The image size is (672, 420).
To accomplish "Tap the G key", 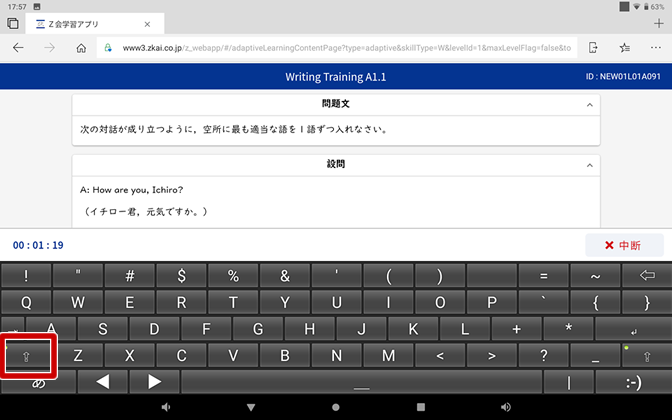I will coord(258,329).
